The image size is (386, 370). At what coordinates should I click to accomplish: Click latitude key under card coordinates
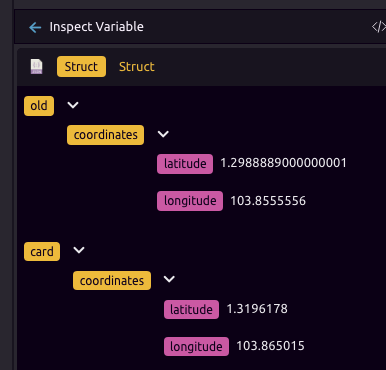tap(191, 310)
